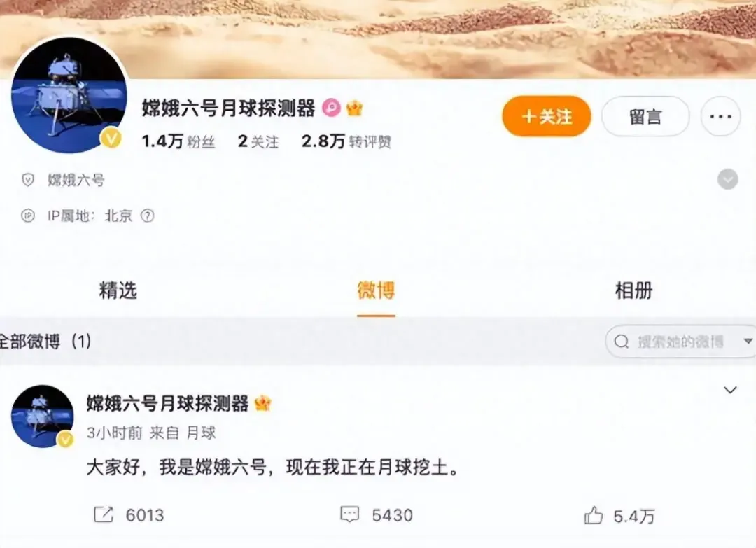Select the 微博 tab

click(x=376, y=290)
